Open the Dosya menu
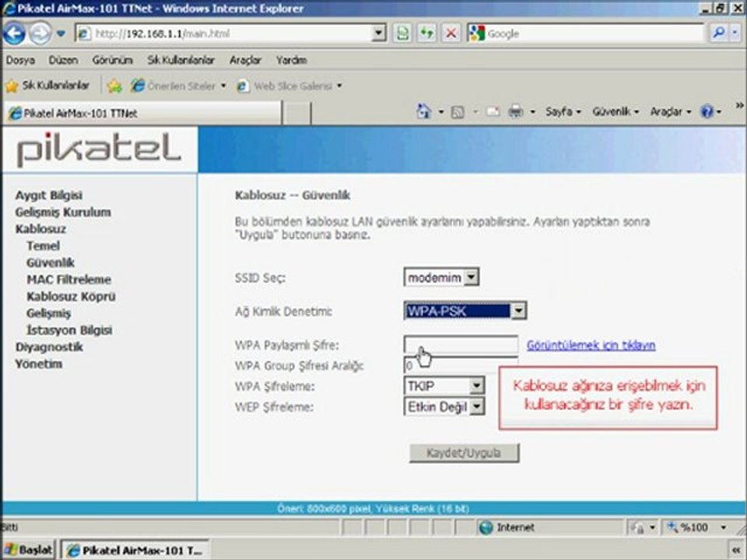Screen dimensions: 747x560 pos(20,61)
